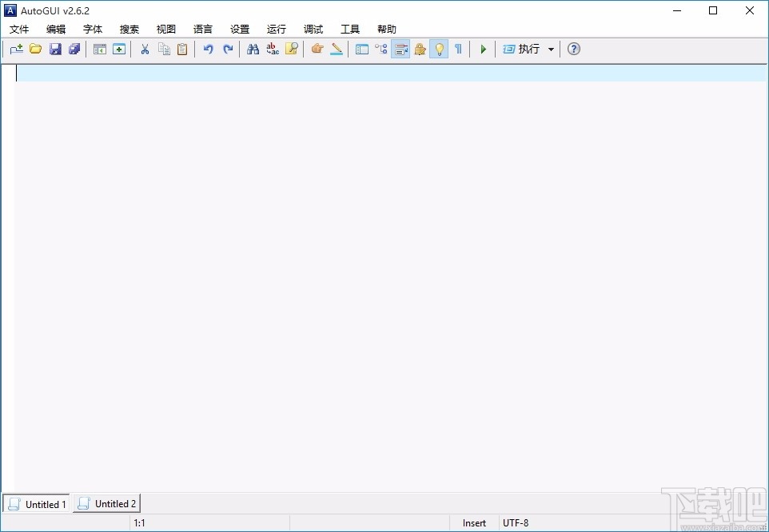Run the script with the green play arrow
The height and width of the screenshot is (532, 769).
pyautogui.click(x=482, y=49)
